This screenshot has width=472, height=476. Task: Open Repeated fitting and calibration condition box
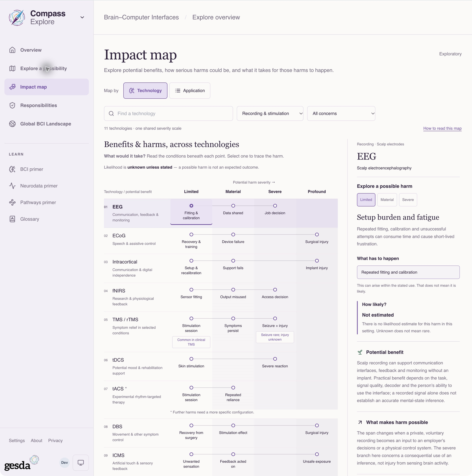coord(408,272)
